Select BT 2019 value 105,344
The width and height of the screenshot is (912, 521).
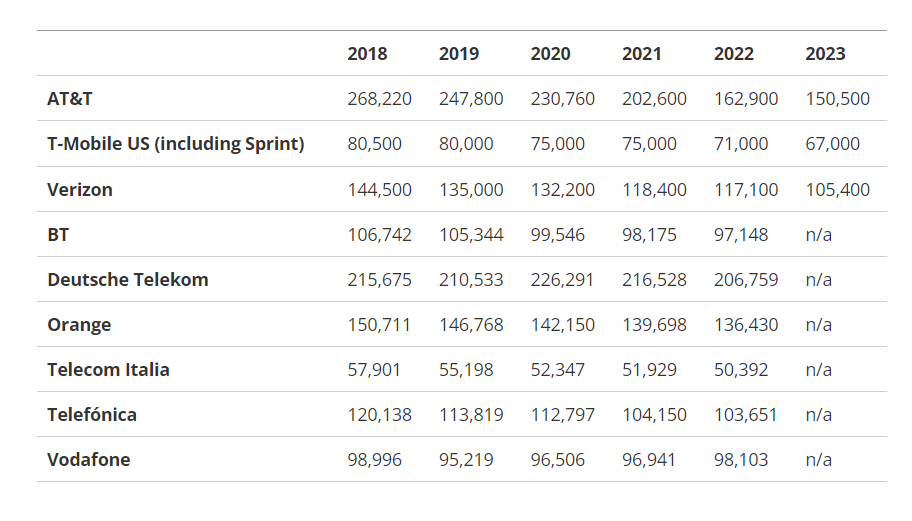click(x=471, y=234)
